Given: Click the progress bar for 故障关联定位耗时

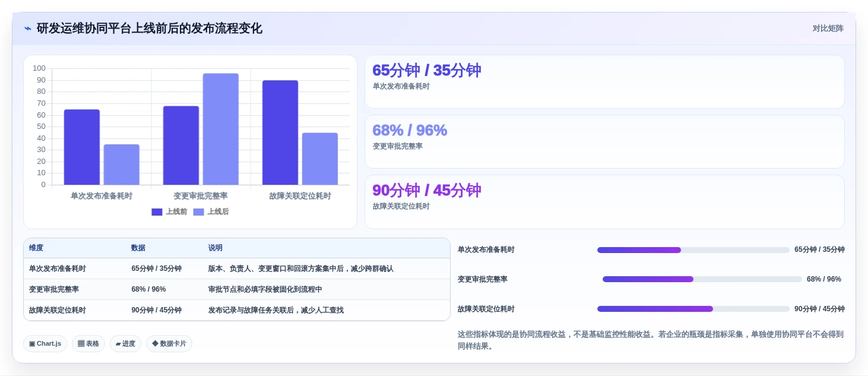Looking at the screenshot, I should click(x=693, y=309).
